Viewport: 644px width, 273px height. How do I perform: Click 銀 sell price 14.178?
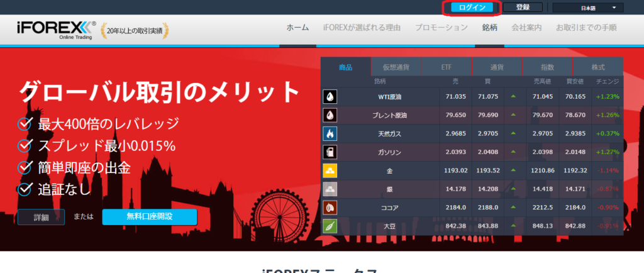pos(455,189)
